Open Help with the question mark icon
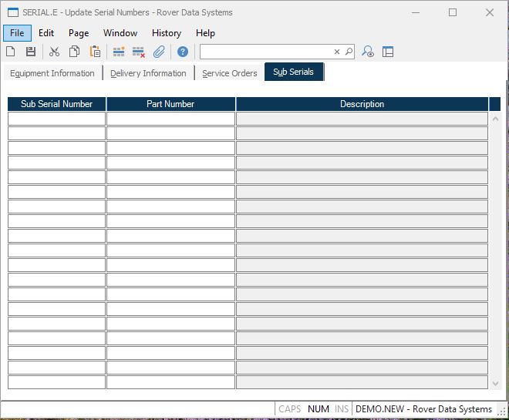This screenshot has width=509, height=420. (183, 52)
